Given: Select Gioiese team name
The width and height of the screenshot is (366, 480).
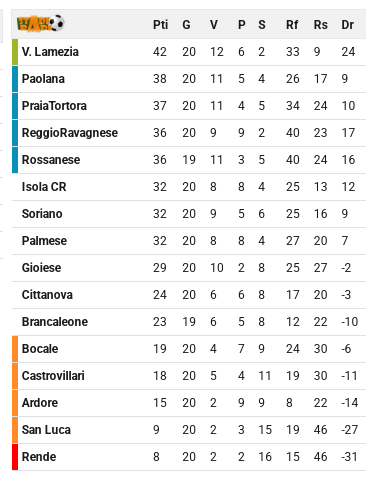Looking at the screenshot, I should tap(41, 268).
